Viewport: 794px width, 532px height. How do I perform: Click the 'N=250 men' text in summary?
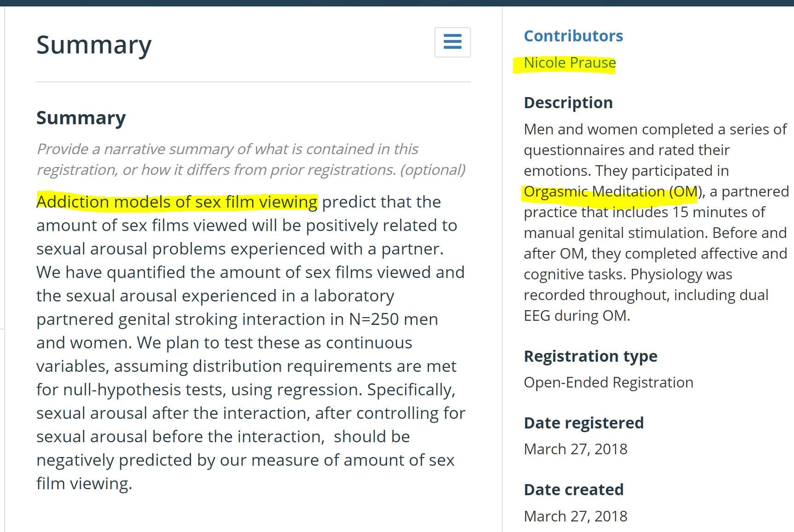[393, 319]
